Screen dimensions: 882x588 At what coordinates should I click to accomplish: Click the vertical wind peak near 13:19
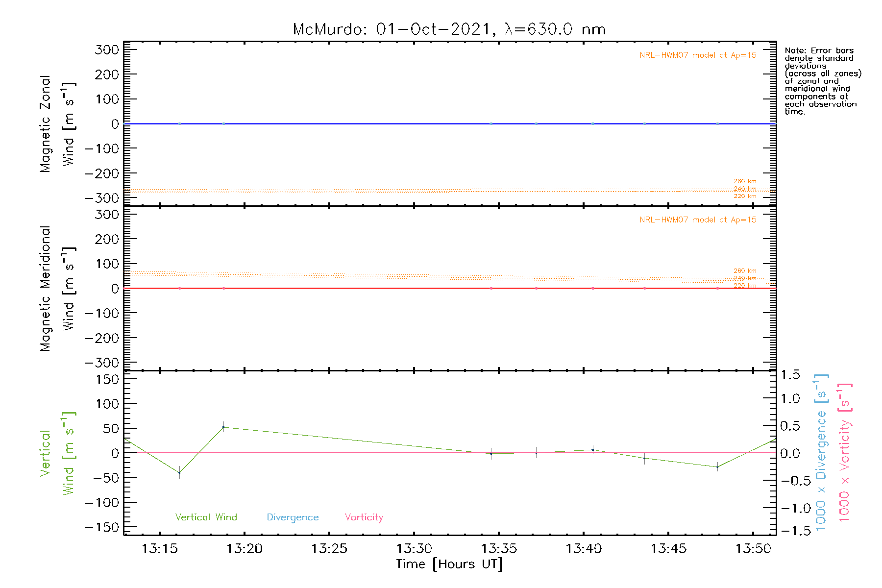(x=223, y=427)
